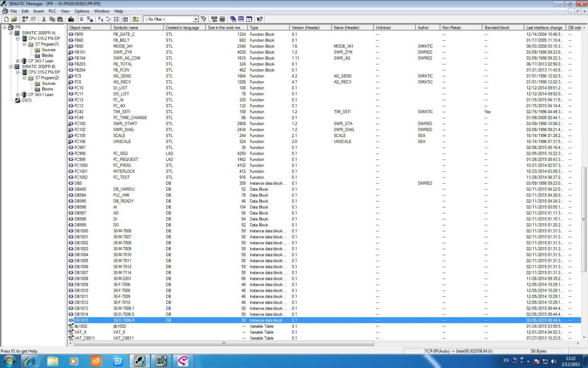Click the Up One Level folder icon
The height and width of the screenshot is (368, 588).
pyautogui.click(x=136, y=19)
